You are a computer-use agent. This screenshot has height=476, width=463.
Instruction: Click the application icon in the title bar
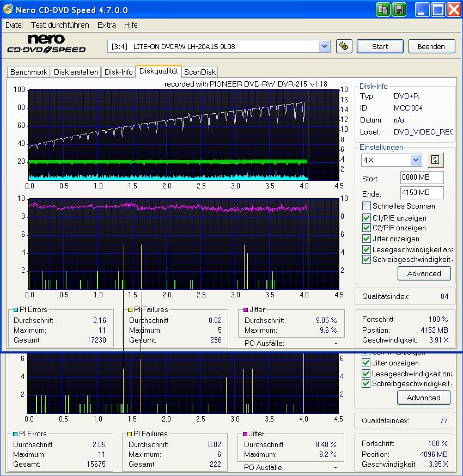tap(7, 9)
